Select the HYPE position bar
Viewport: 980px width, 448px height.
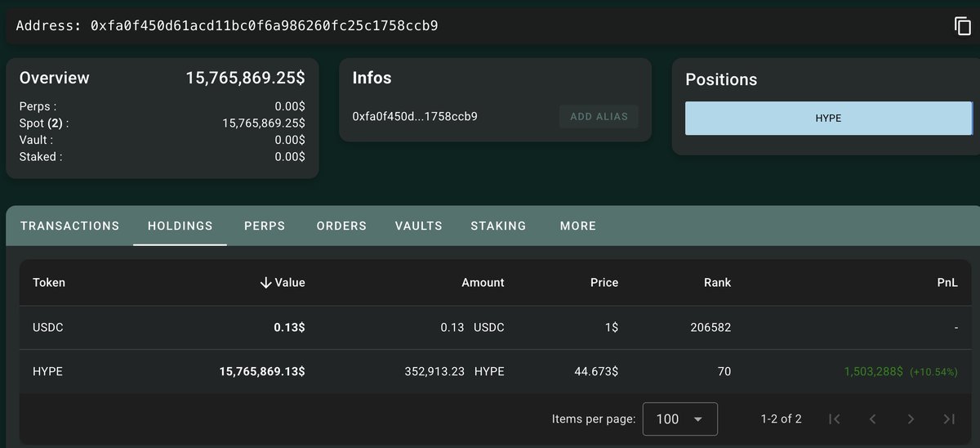tap(829, 118)
